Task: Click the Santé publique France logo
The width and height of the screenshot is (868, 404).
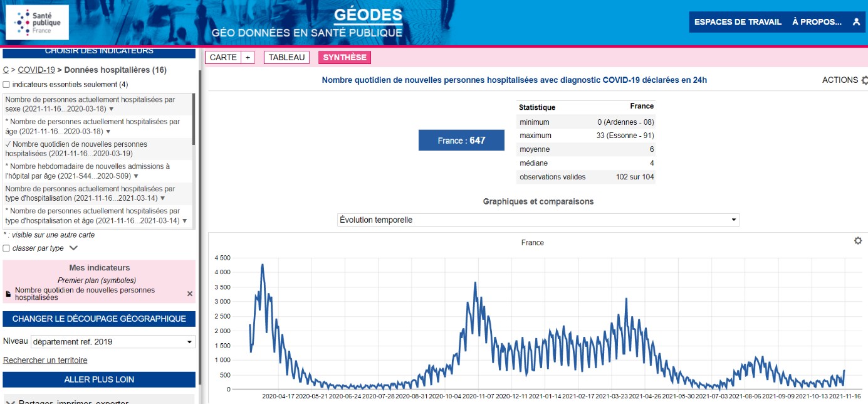Action: tap(38, 23)
